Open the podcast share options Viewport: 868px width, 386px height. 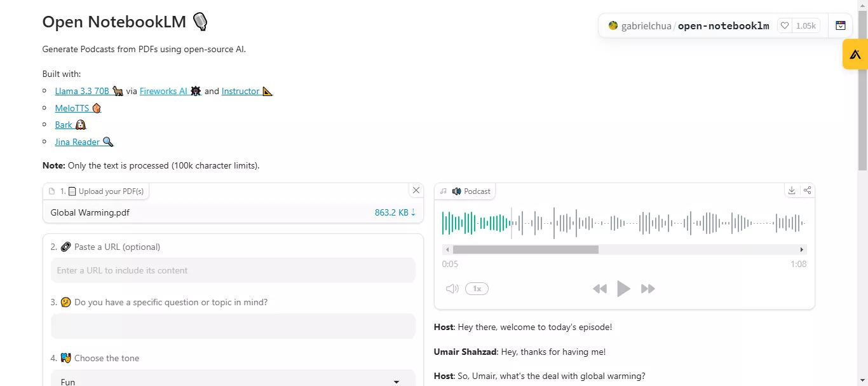[x=808, y=190]
